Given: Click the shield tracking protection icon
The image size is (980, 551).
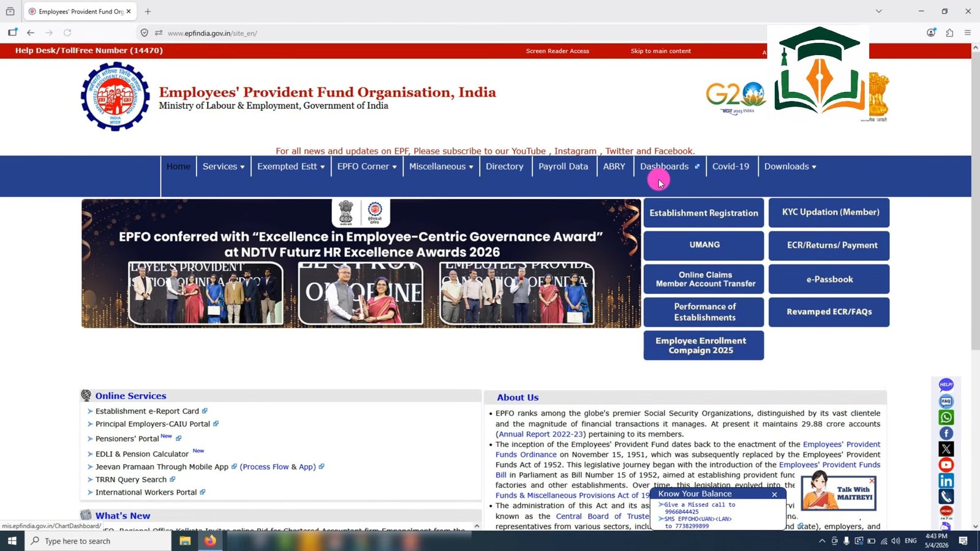Looking at the screenshot, I should 145,33.
